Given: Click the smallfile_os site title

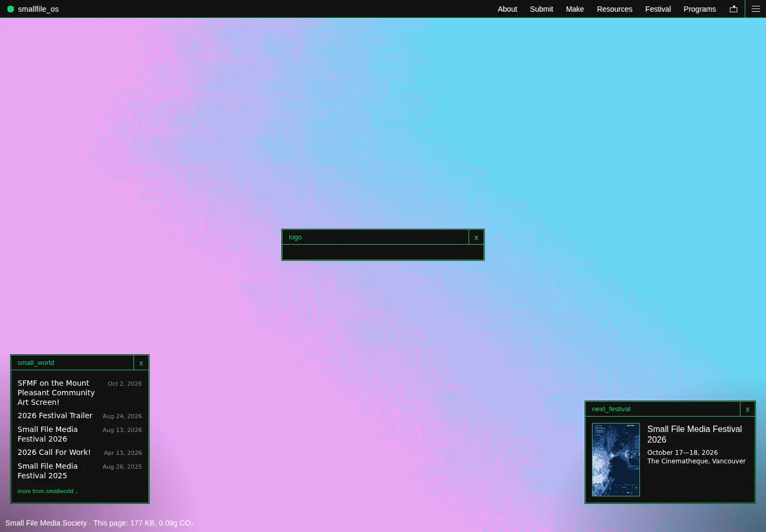Looking at the screenshot, I should point(38,9).
